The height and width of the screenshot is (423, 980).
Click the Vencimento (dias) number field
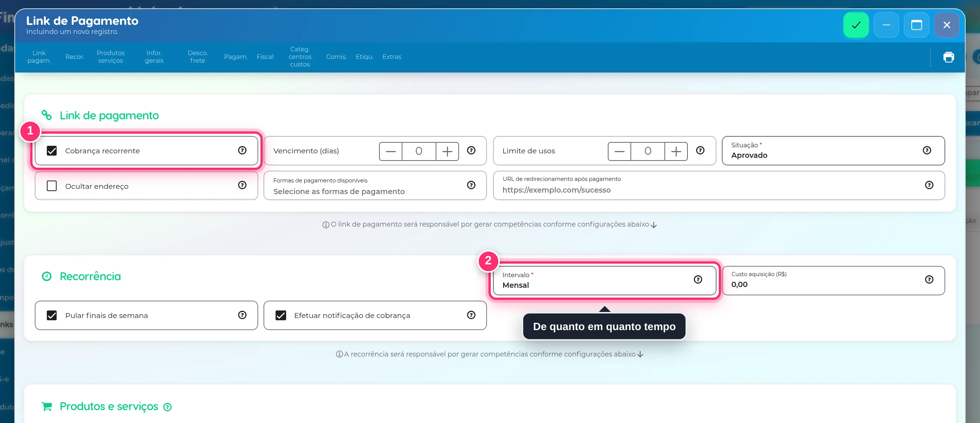(419, 151)
